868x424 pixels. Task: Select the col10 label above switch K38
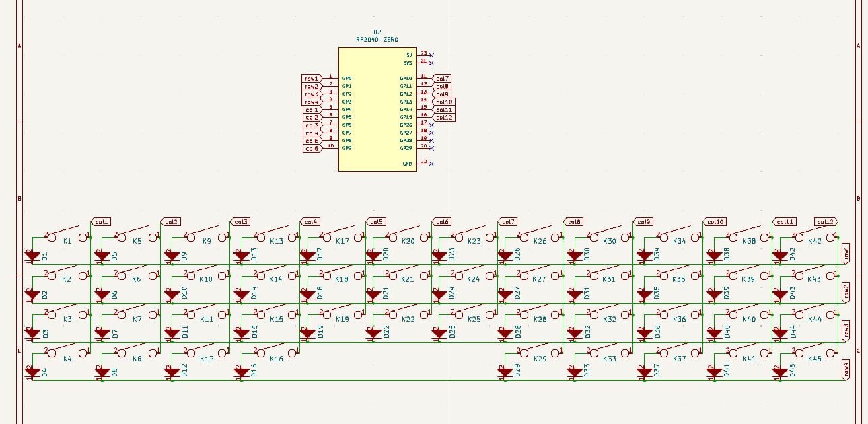715,221
